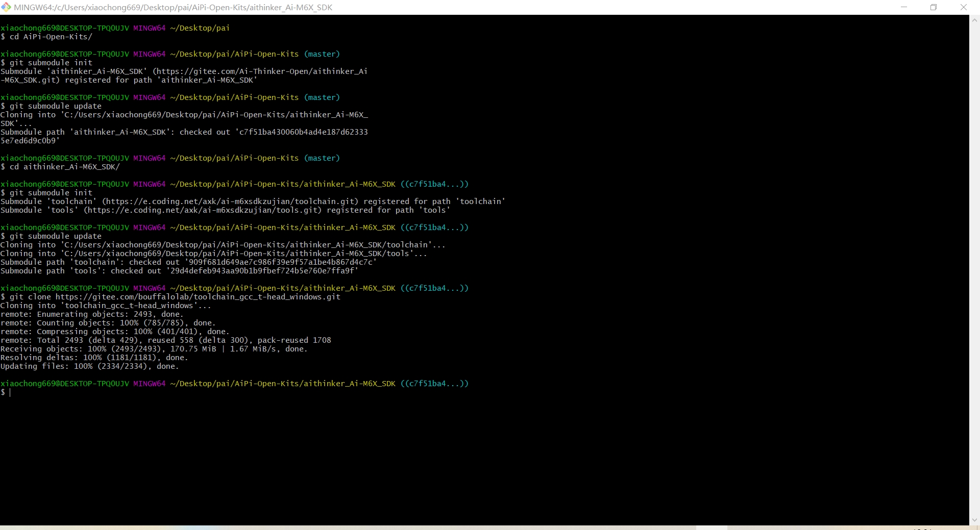980x530 pixels.
Task: Click 'remote: Compressing objects: 100% (401/401)' line
Action: click(115, 332)
